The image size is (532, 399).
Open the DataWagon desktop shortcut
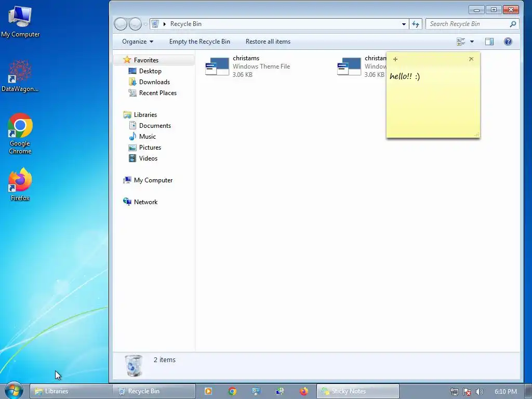pos(20,76)
